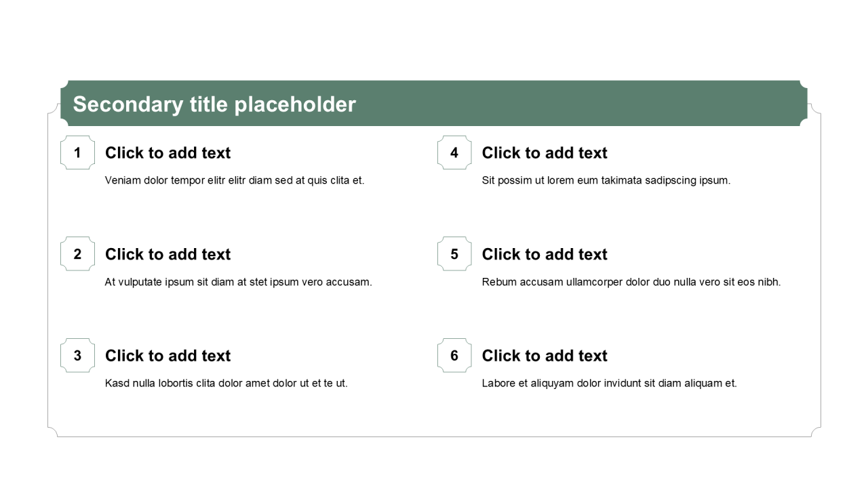The width and height of the screenshot is (868, 488).
Task: Select 'Click to add text' heading beside badge 5
Action: [x=545, y=255]
